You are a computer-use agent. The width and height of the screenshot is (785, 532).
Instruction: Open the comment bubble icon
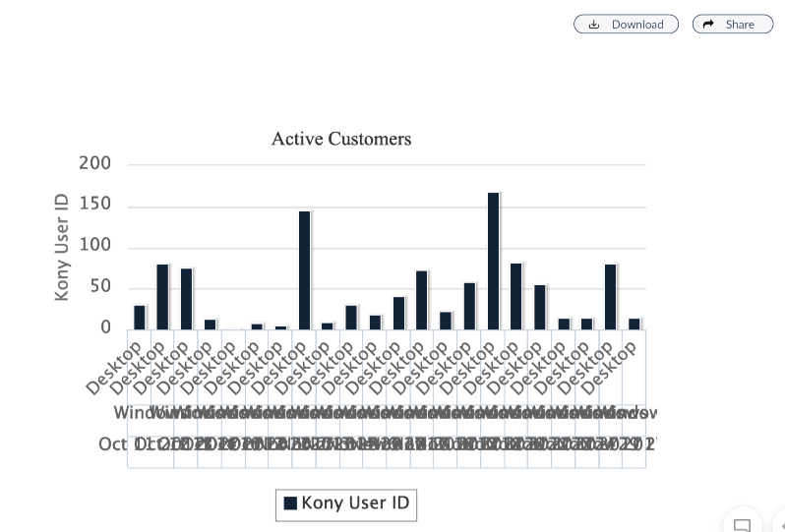[x=743, y=524]
